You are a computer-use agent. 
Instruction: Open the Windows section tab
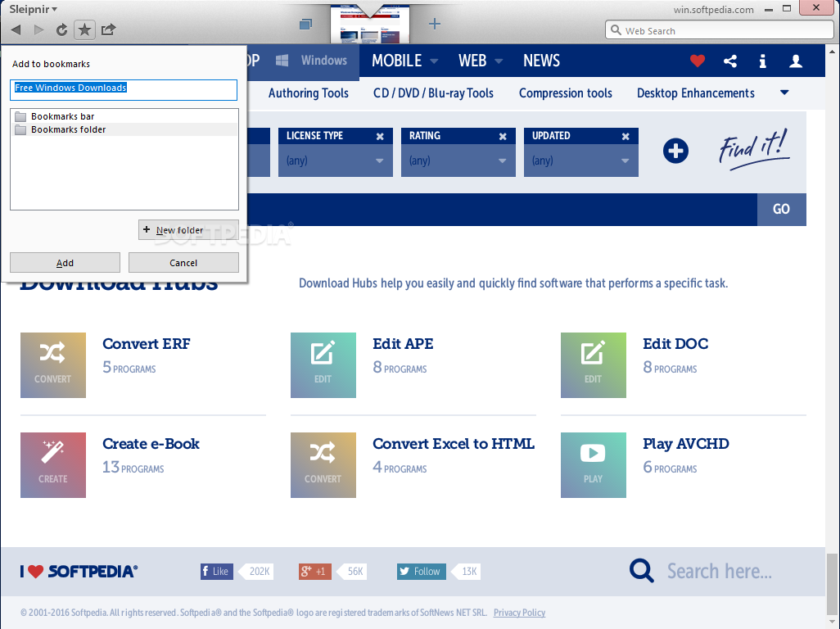coord(312,61)
